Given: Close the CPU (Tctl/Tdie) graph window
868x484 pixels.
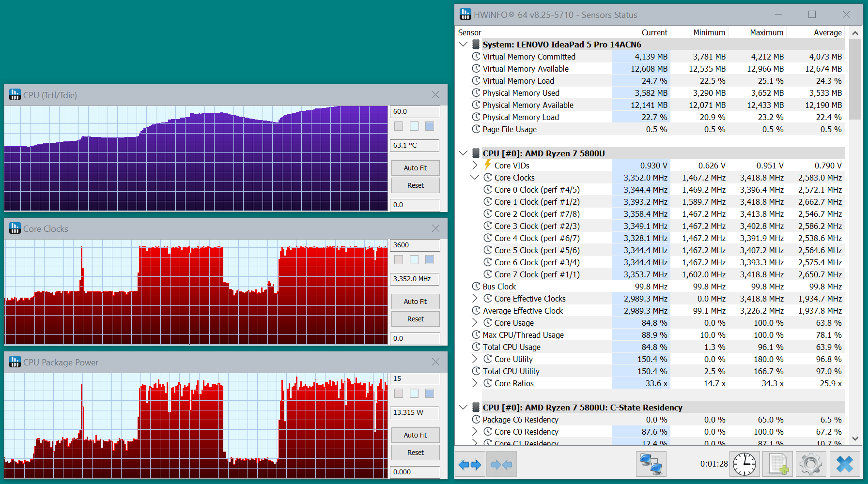Looking at the screenshot, I should tap(436, 95).
